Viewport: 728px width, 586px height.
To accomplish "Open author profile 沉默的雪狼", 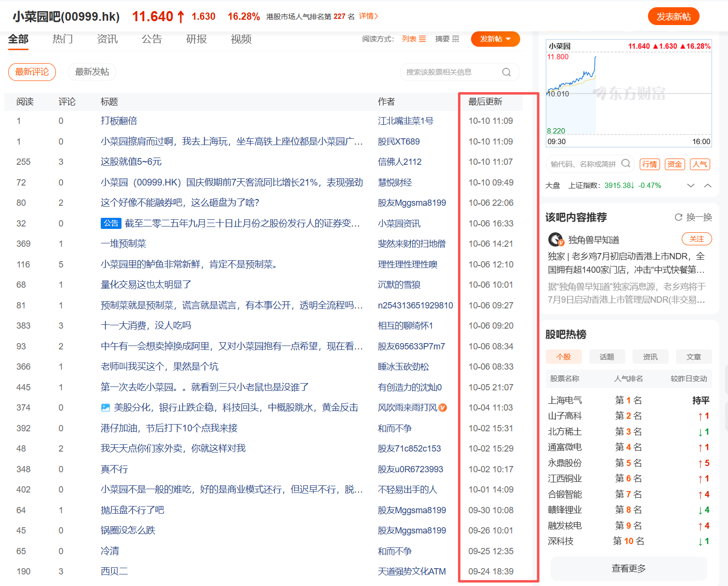I will (x=399, y=285).
